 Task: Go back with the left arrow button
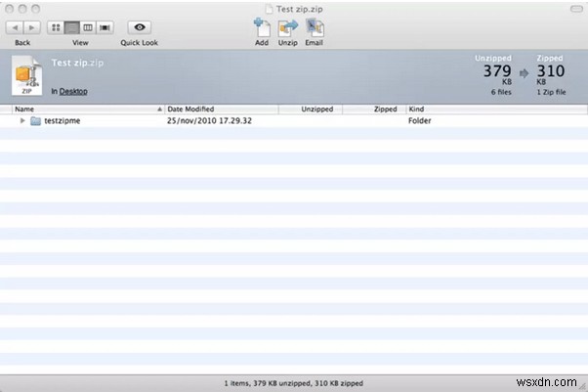15,27
